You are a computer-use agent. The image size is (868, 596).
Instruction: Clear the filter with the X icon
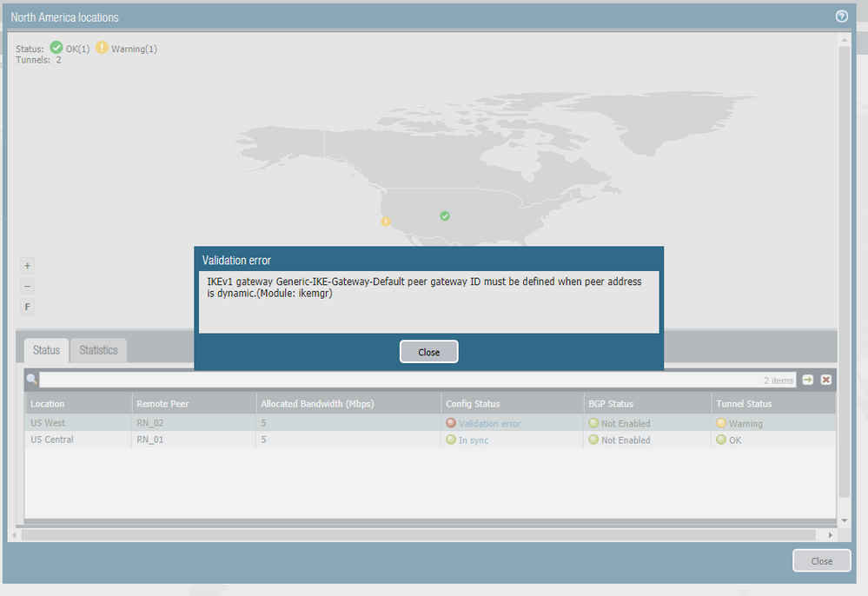pyautogui.click(x=826, y=380)
